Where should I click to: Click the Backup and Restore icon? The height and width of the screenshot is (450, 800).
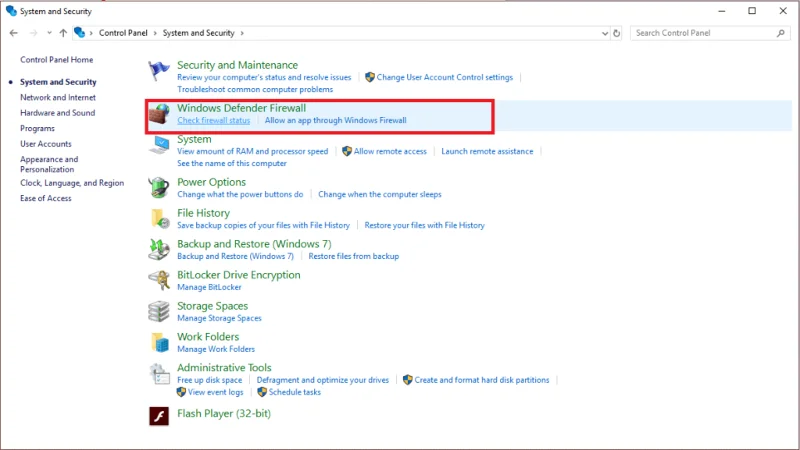pos(159,249)
